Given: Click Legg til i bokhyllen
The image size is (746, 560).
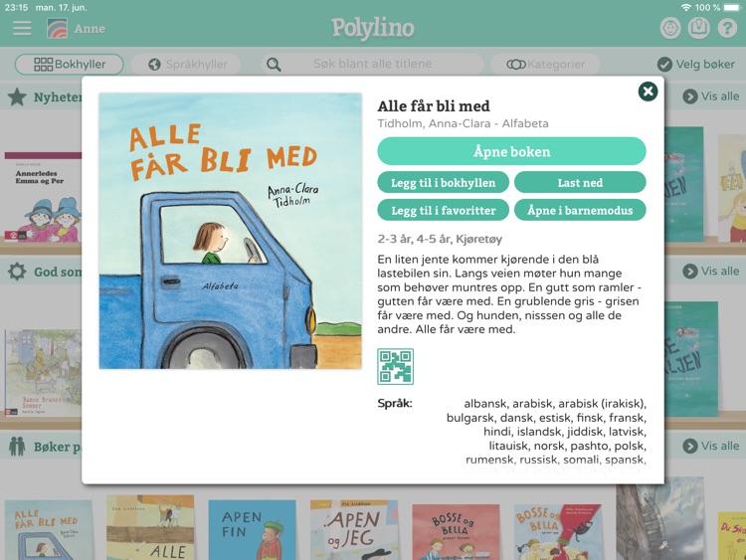Looking at the screenshot, I should coord(444,183).
